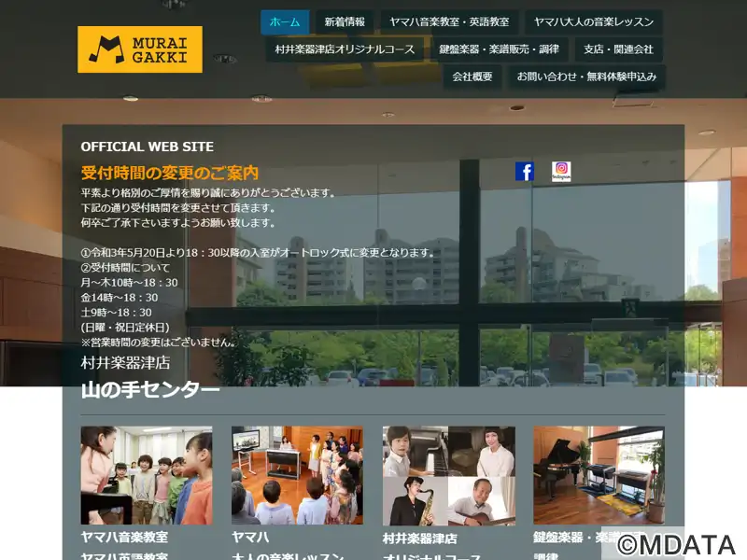The width and height of the screenshot is (747, 560).
Task: Click the 受付時間の変更のご案内 heading
Action: [x=170, y=173]
